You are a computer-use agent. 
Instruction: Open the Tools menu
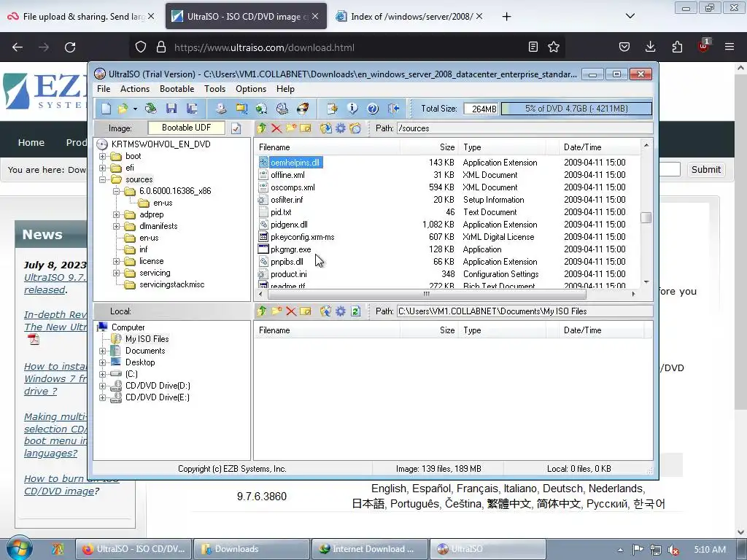[x=215, y=89]
